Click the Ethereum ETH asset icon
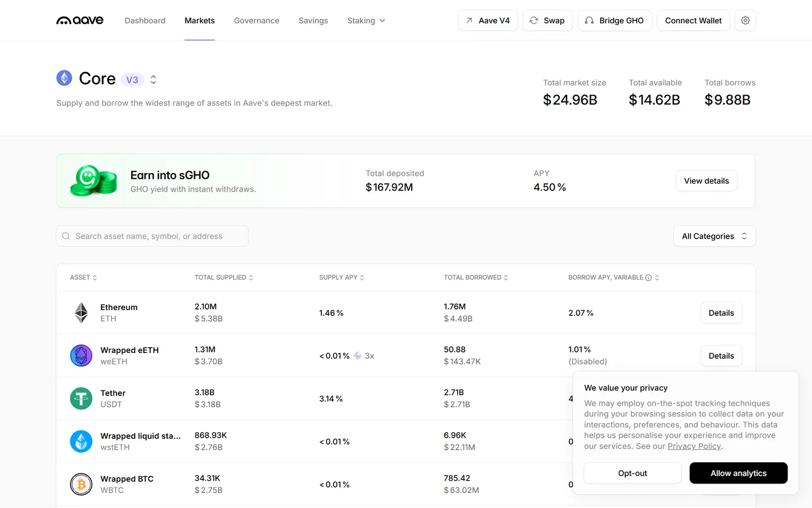The width and height of the screenshot is (812, 508). [x=81, y=313]
